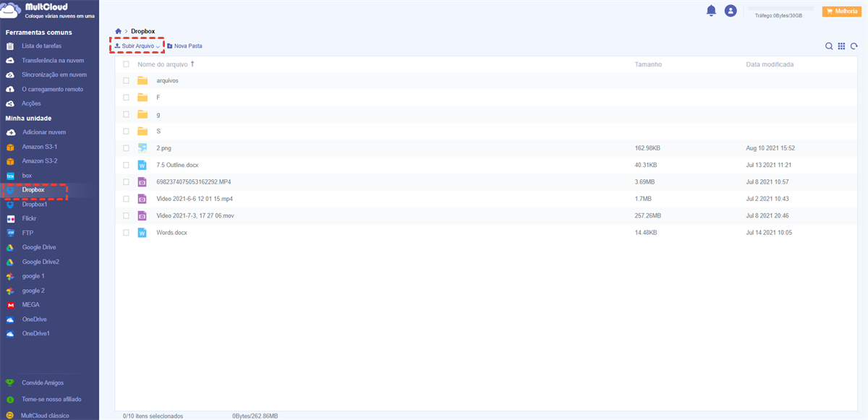Image resolution: width=868 pixels, height=420 pixels.
Task: Click the Video 2021-7-3 mov icon
Action: (142, 215)
